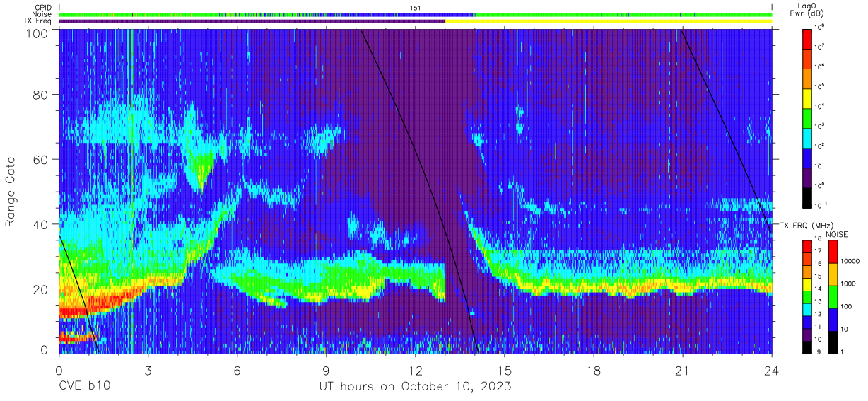Click the 10000 label on NOISE scale
This screenshot has height=401, width=868.
[x=850, y=261]
